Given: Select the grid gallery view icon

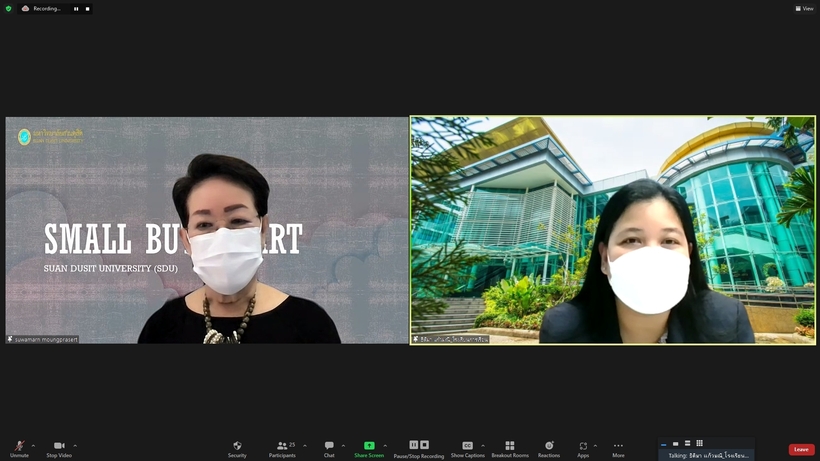Looking at the screenshot, I should coord(700,443).
